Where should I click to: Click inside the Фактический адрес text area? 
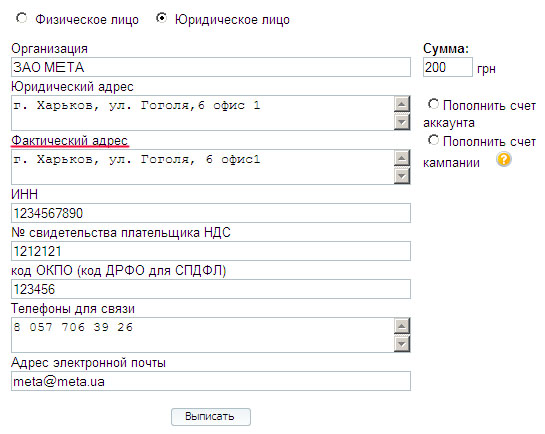click(203, 167)
